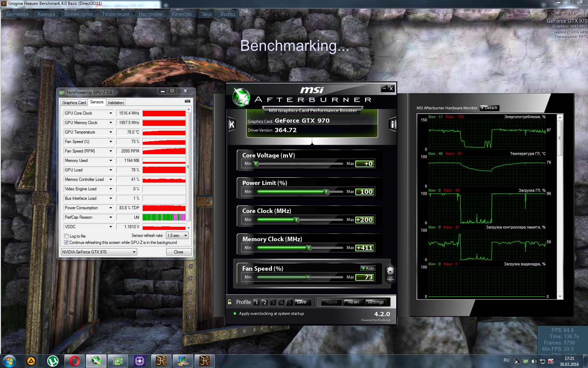Screen dimensions: 588x368
Task: Select Afterburner profile slot 5
Action: pyautogui.click(x=289, y=302)
